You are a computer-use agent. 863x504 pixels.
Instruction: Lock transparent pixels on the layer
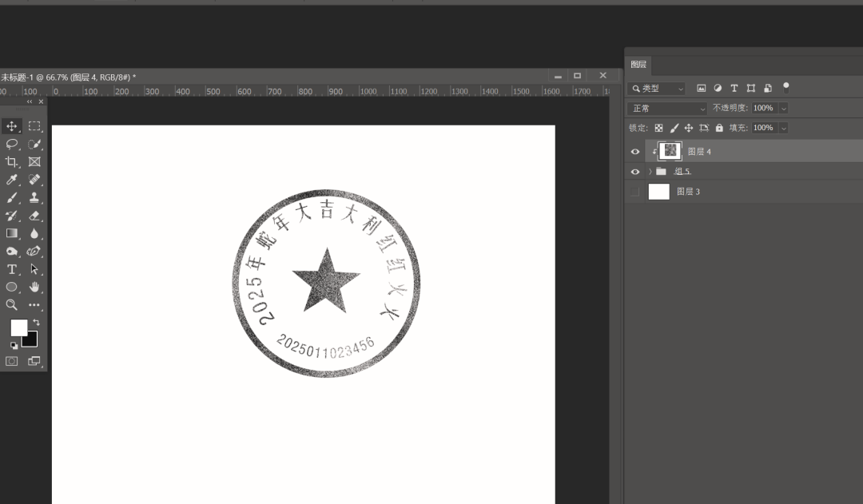click(658, 129)
